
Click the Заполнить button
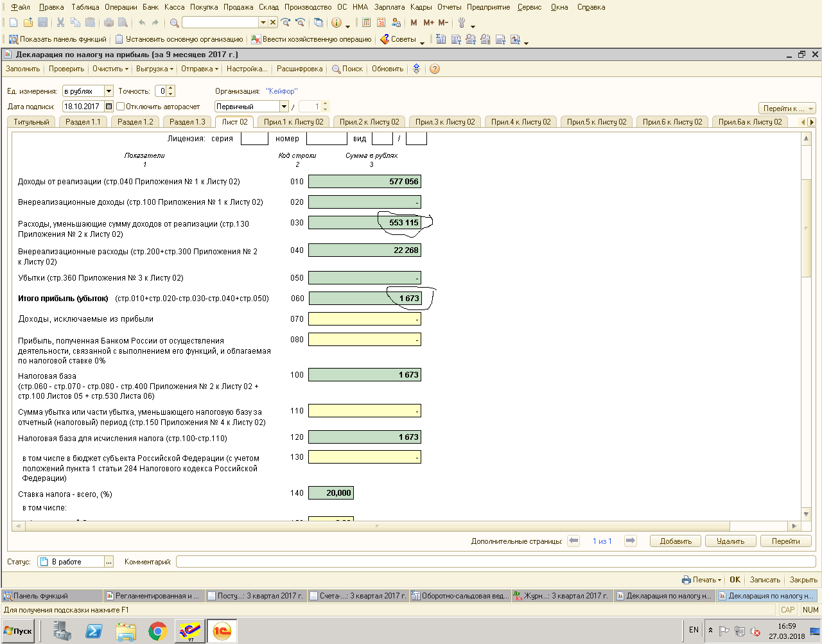pyautogui.click(x=22, y=69)
